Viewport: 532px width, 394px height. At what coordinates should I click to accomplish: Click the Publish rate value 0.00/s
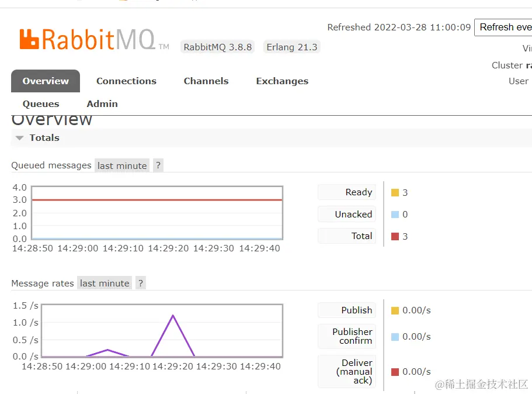click(416, 310)
